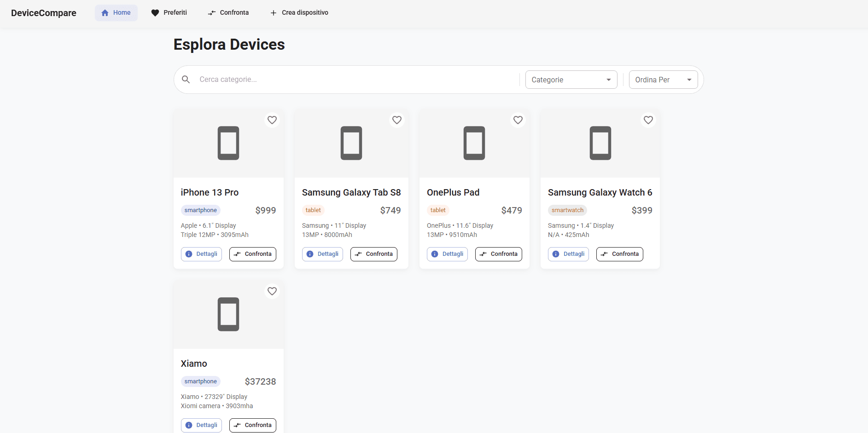Screen dimensions: 868x433
Task: Click the Samsung Galaxy Watch 6 title
Action: click(x=600, y=192)
